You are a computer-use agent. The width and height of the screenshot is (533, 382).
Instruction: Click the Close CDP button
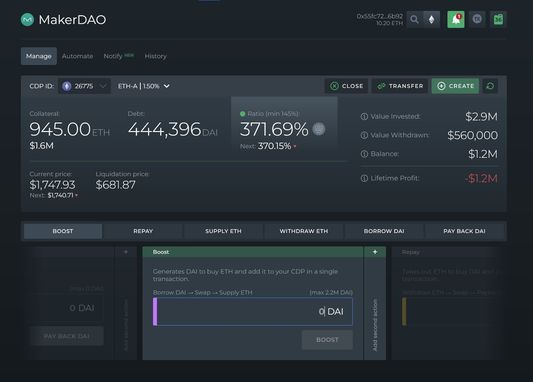tap(347, 86)
